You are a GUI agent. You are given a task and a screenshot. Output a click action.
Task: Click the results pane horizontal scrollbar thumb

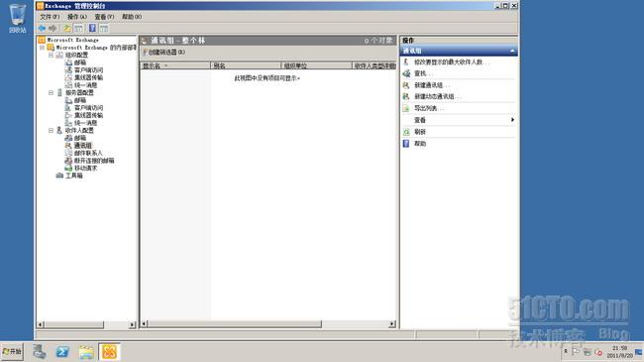pyautogui.click(x=235, y=324)
